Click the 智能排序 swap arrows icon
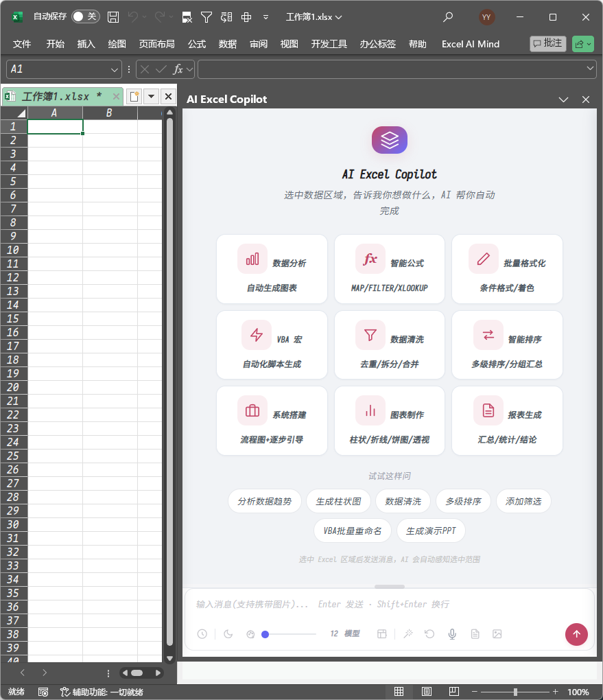The image size is (603, 700). (488, 335)
